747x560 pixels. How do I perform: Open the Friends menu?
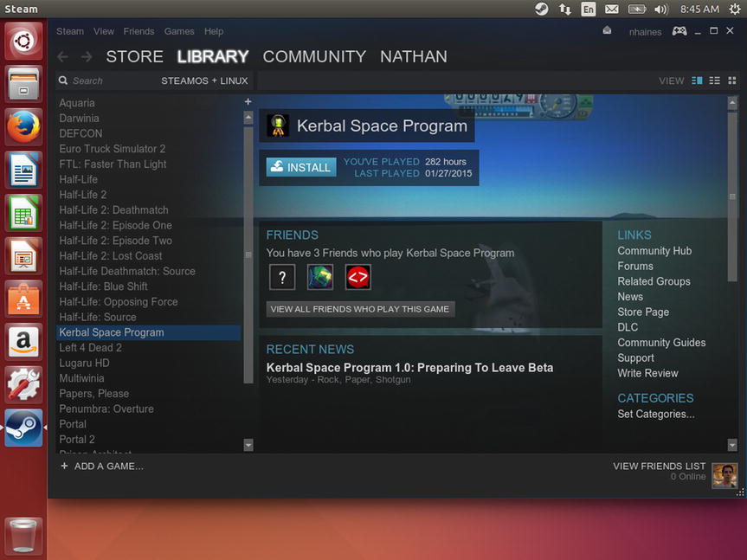click(x=138, y=31)
